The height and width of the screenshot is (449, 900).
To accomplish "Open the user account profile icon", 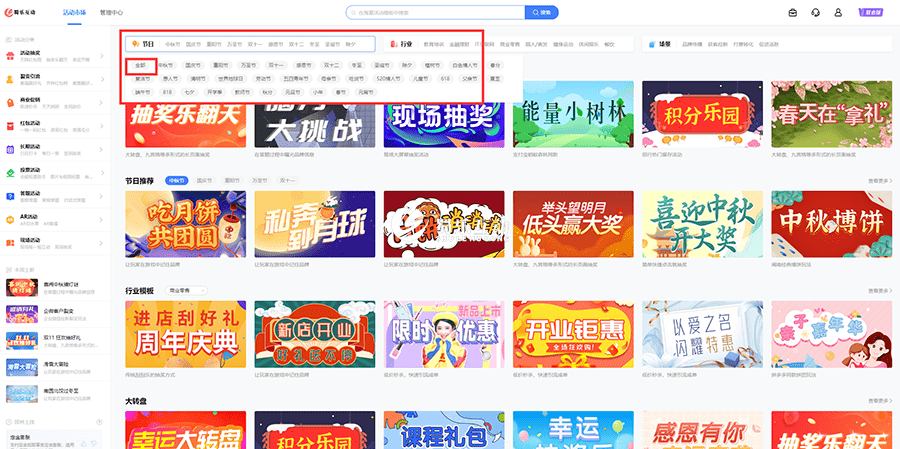I will [x=838, y=12].
